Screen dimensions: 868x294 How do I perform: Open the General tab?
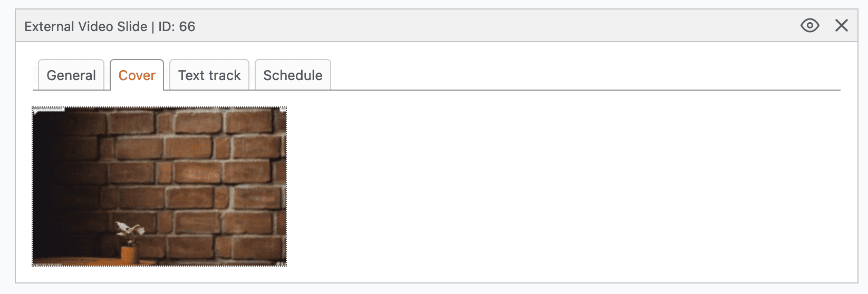pos(71,75)
